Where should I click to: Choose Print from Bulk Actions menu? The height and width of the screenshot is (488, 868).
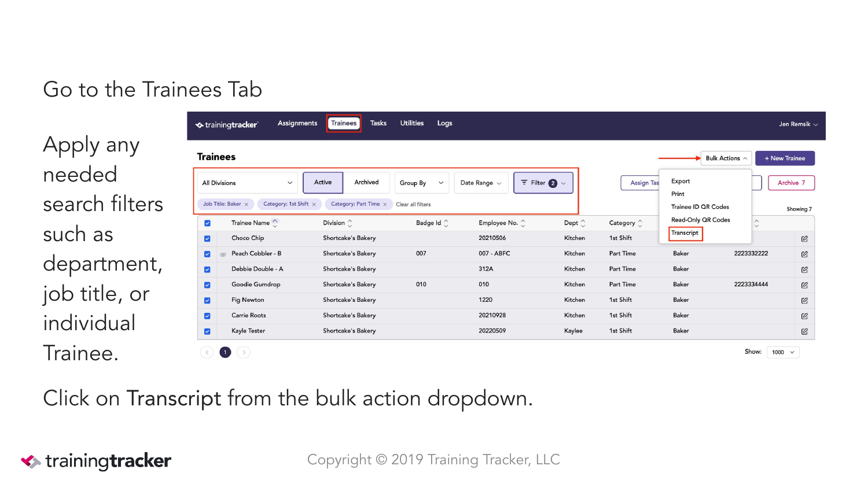[678, 194]
